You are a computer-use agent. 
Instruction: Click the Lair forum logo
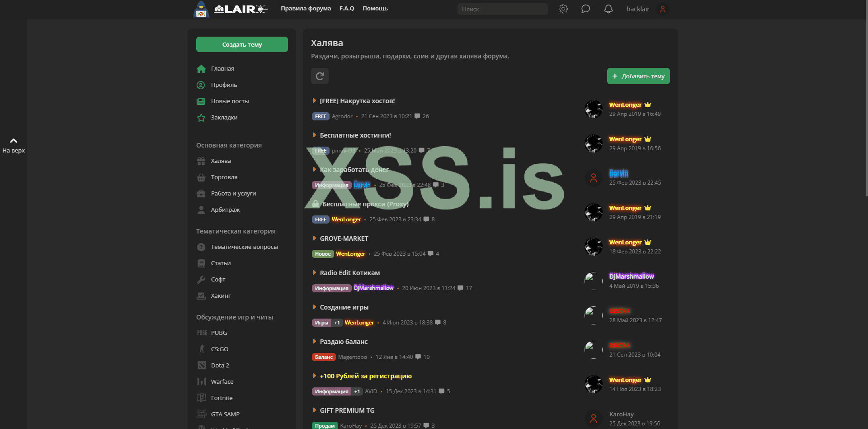231,9
